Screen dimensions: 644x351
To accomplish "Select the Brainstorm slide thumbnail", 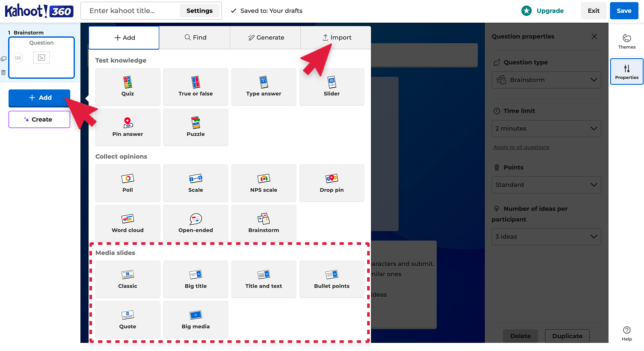I will pyautogui.click(x=42, y=57).
